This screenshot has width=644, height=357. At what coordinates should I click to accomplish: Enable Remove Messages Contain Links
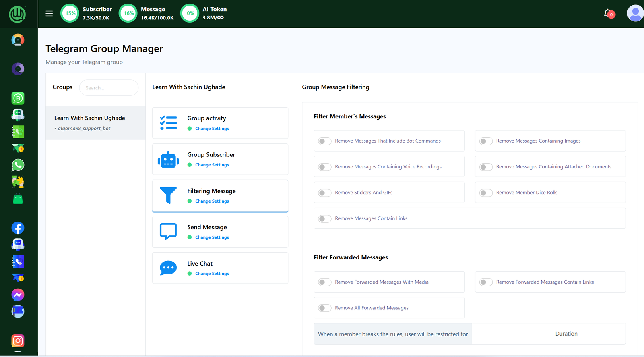coord(325,218)
